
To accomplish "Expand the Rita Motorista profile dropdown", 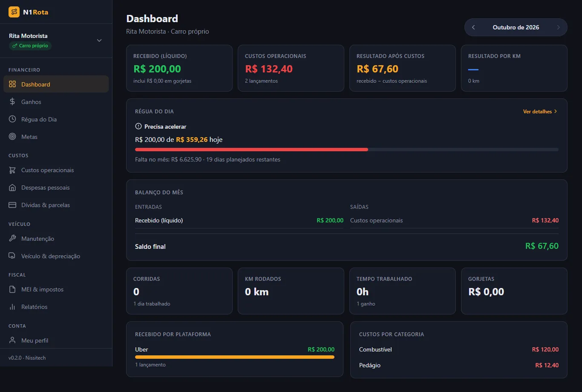I will point(99,40).
